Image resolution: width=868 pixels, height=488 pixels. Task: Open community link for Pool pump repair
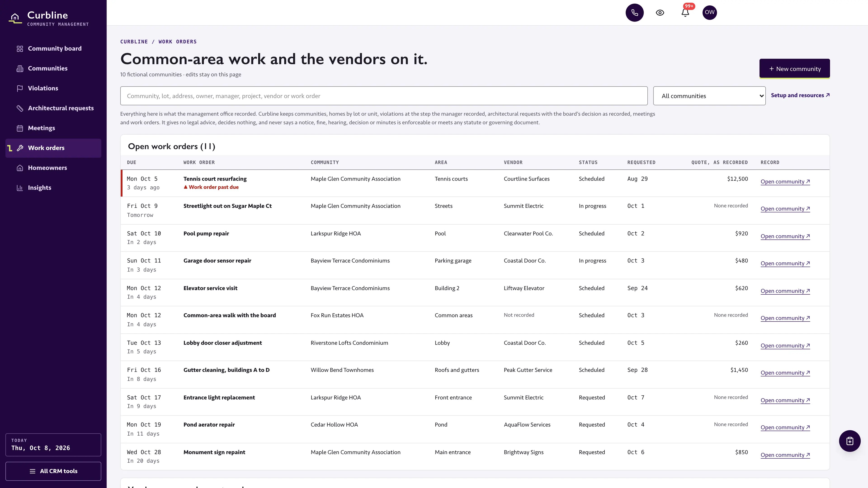coord(785,236)
